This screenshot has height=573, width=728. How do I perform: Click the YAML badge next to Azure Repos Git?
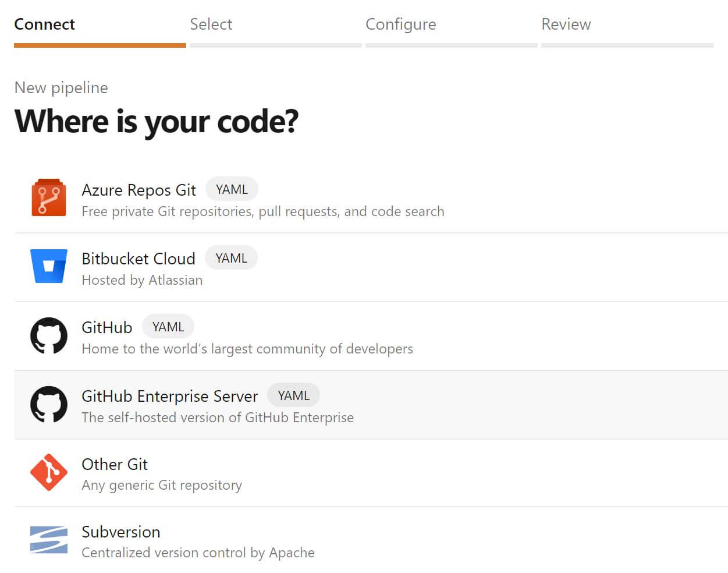coord(232,189)
